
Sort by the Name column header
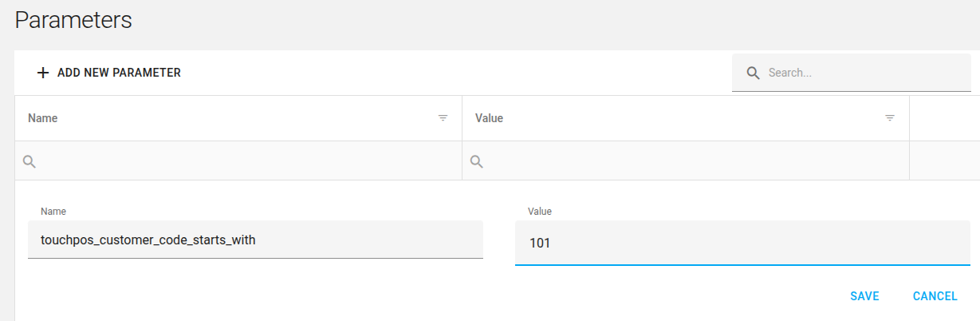43,118
